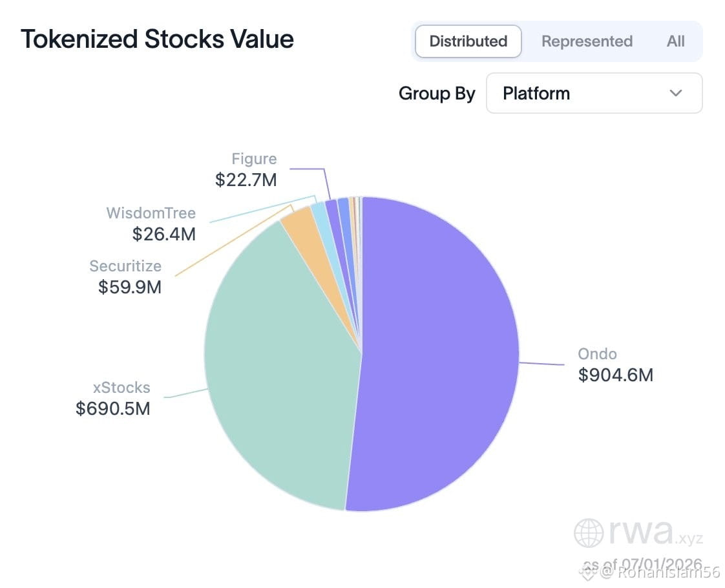Switch to the All view

[x=675, y=41]
